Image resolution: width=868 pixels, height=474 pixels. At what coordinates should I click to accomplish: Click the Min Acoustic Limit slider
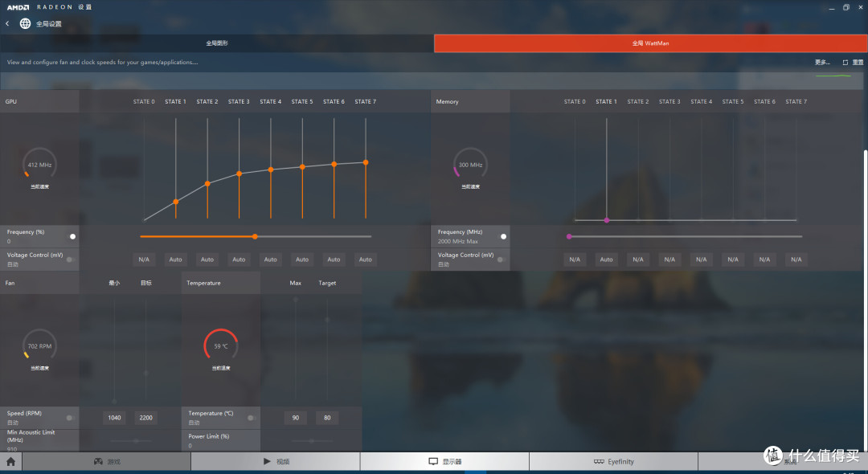tap(136, 441)
